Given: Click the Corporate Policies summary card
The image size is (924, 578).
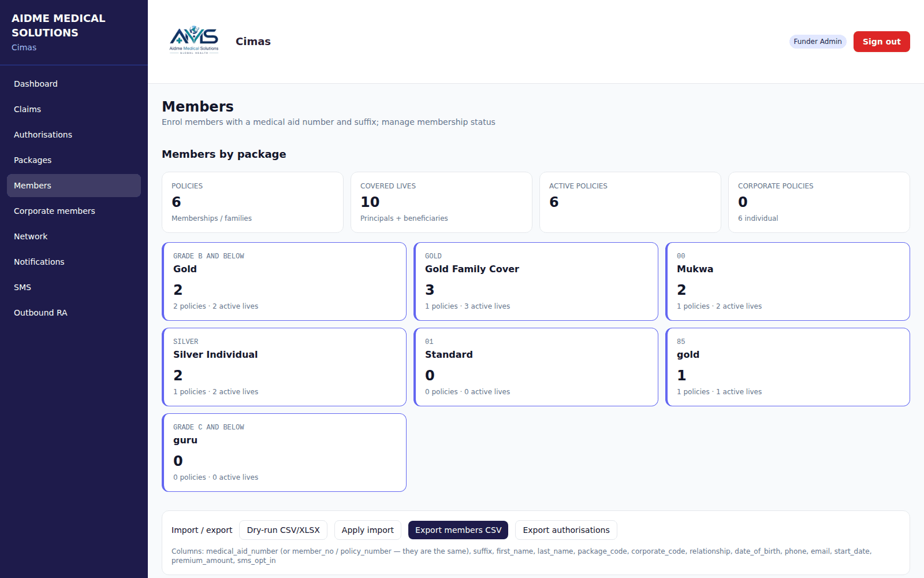Looking at the screenshot, I should (x=819, y=202).
